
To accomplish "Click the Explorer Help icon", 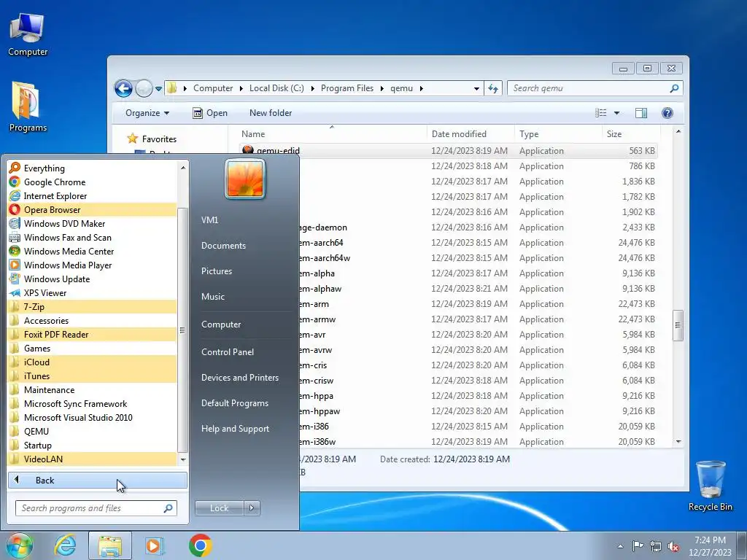I will click(667, 113).
